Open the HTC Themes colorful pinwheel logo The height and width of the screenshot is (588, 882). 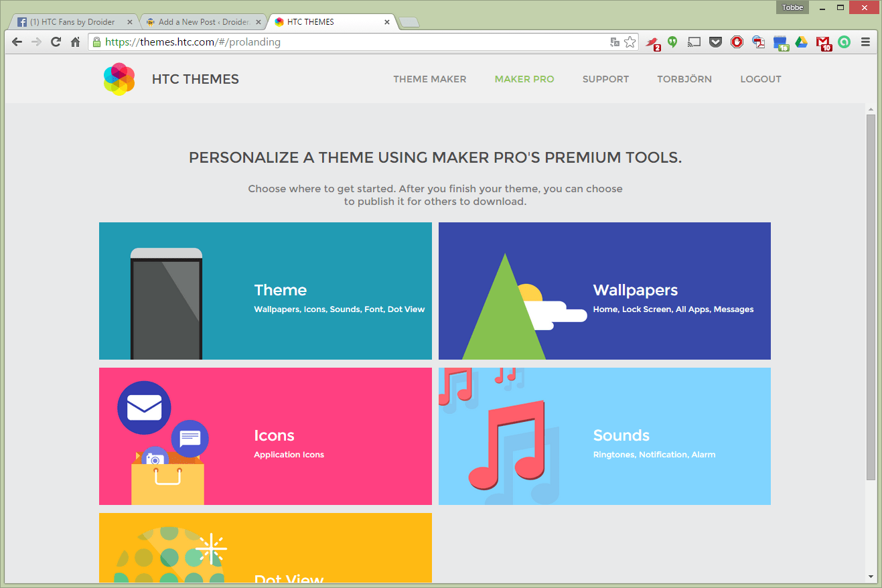point(119,78)
